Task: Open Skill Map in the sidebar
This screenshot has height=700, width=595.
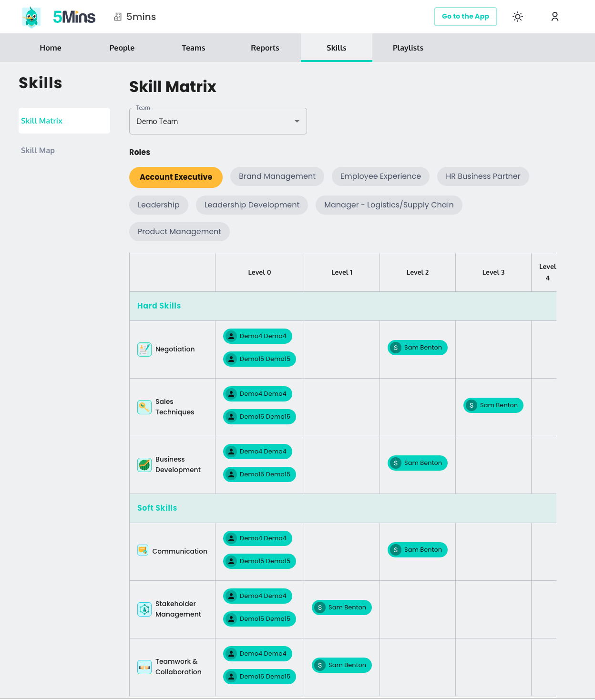Action: 38,151
